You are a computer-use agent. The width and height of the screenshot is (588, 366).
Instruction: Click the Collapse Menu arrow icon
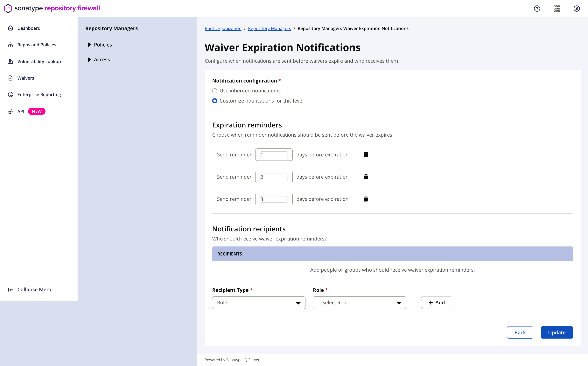coord(10,290)
